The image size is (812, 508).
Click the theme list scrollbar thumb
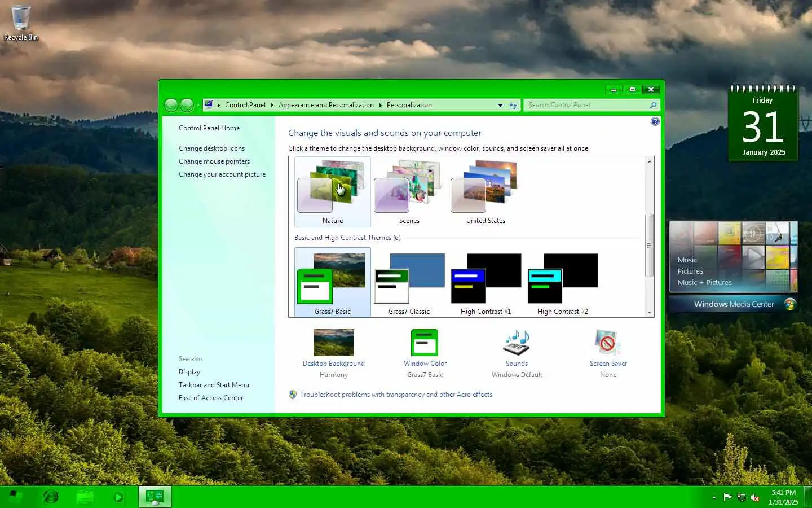point(650,245)
